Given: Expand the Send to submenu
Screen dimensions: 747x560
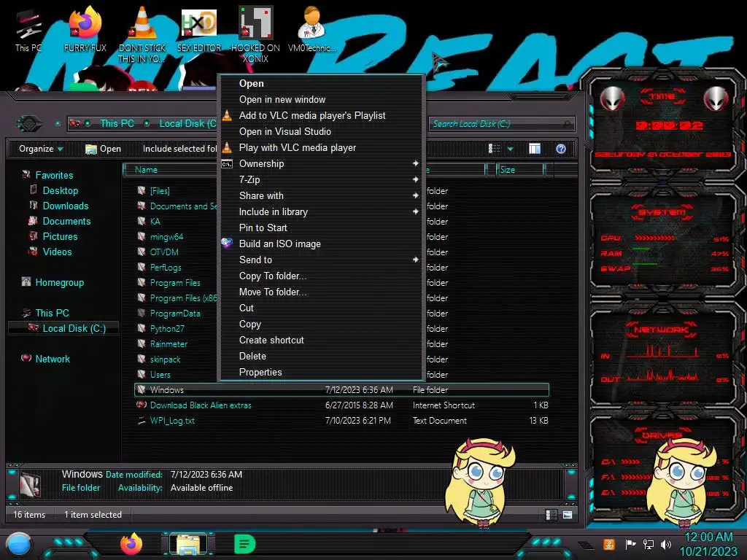Looking at the screenshot, I should coord(322,260).
